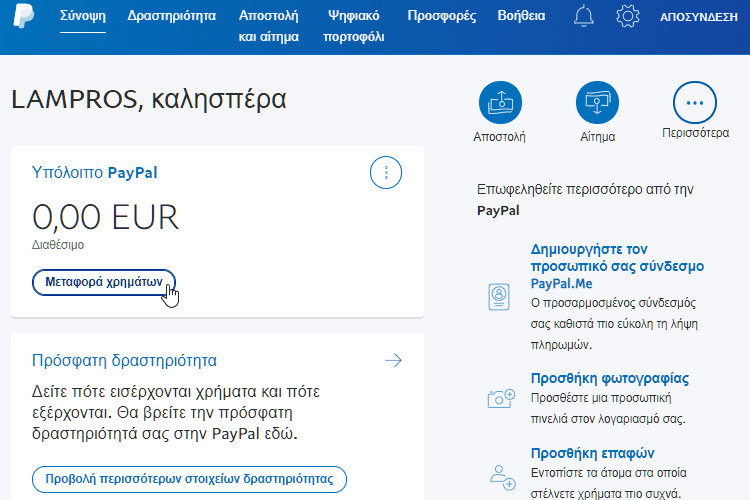This screenshot has width=750, height=500.
Task: Click the Επωφεληθείτε περισσότερο από την PayPal heading
Action: click(585, 200)
